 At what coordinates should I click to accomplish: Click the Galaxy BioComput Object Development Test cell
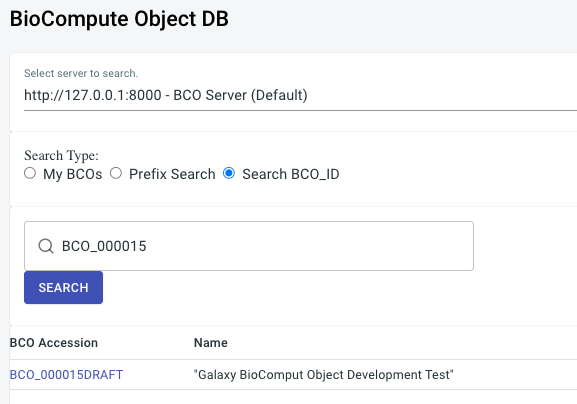click(x=323, y=375)
